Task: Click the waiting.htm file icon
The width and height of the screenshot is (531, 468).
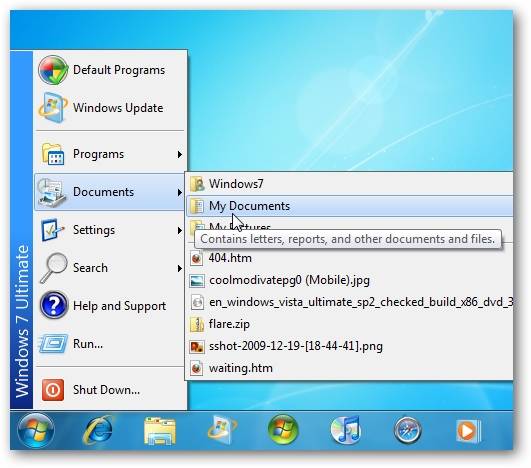Action: click(x=197, y=368)
